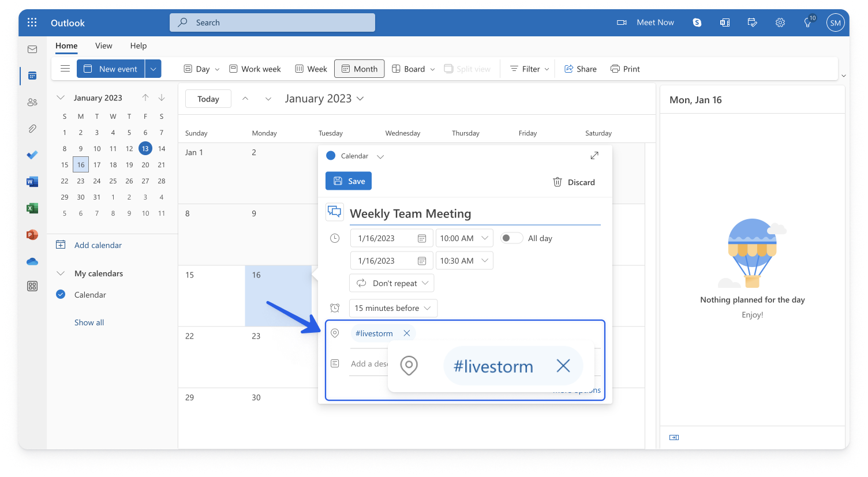
Task: Open the Filter dropdown
Action: pyautogui.click(x=530, y=69)
